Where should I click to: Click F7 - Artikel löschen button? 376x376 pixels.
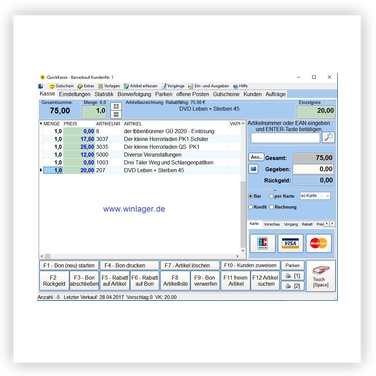(x=190, y=266)
